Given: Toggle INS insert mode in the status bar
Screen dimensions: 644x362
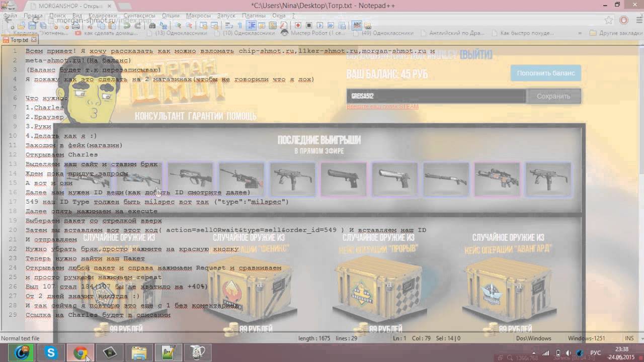Looking at the screenshot, I should 629,338.
